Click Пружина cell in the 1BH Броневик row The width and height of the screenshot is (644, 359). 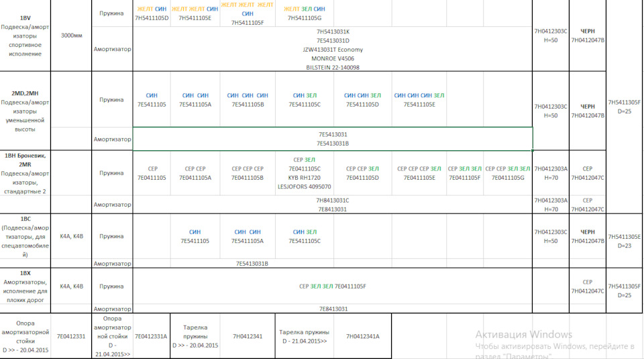(x=112, y=173)
